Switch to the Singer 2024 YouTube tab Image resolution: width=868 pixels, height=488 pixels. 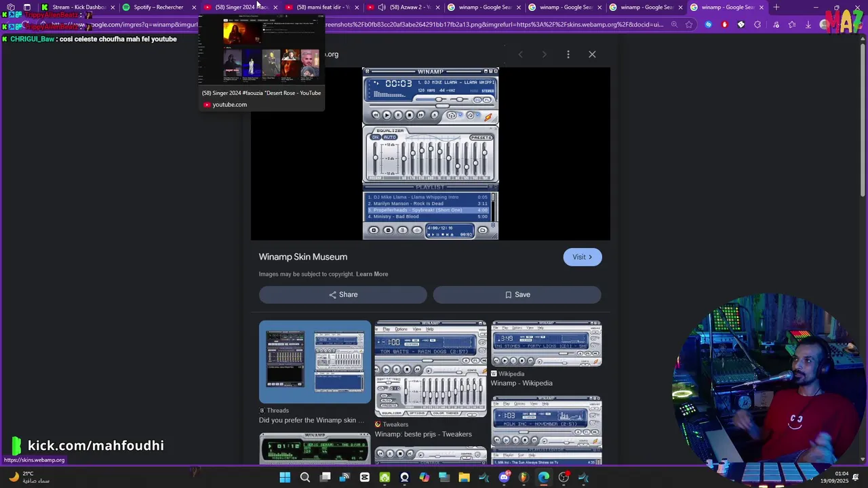(x=241, y=7)
